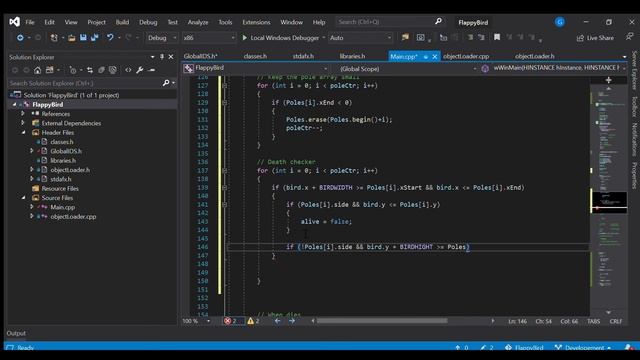Save the current file with the Save icon
Screen dimensions: 640x360
(83, 38)
